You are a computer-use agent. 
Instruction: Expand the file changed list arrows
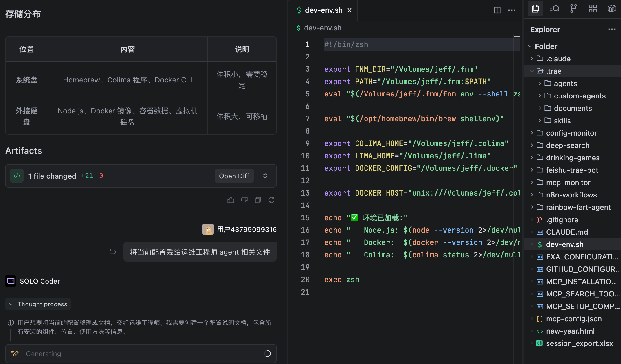click(265, 176)
